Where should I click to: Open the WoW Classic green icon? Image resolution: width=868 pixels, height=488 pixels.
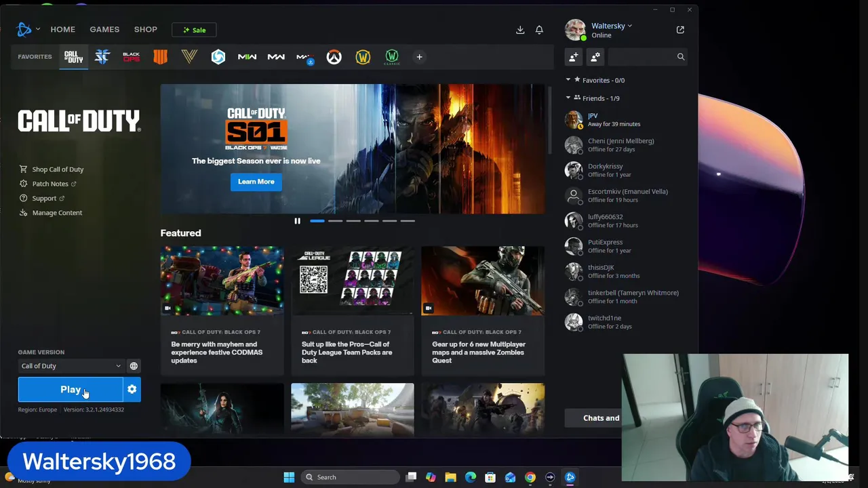[x=392, y=57]
